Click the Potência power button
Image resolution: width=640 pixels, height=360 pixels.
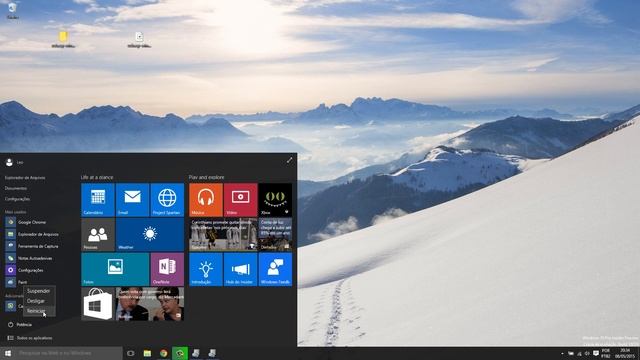(x=20, y=325)
